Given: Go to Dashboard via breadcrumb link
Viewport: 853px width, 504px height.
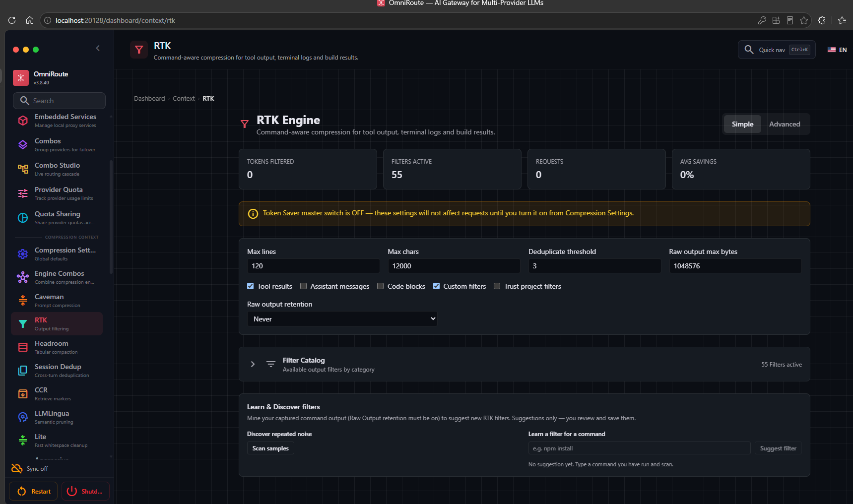Looking at the screenshot, I should (149, 99).
